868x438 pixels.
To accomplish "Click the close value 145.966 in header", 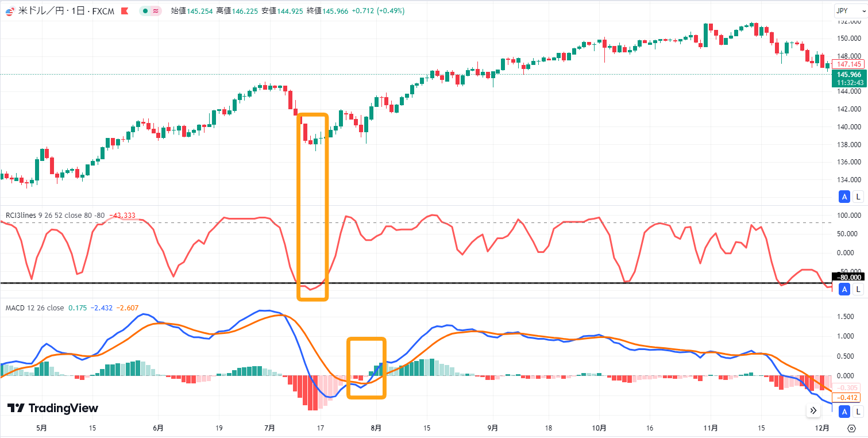I will 334,11.
